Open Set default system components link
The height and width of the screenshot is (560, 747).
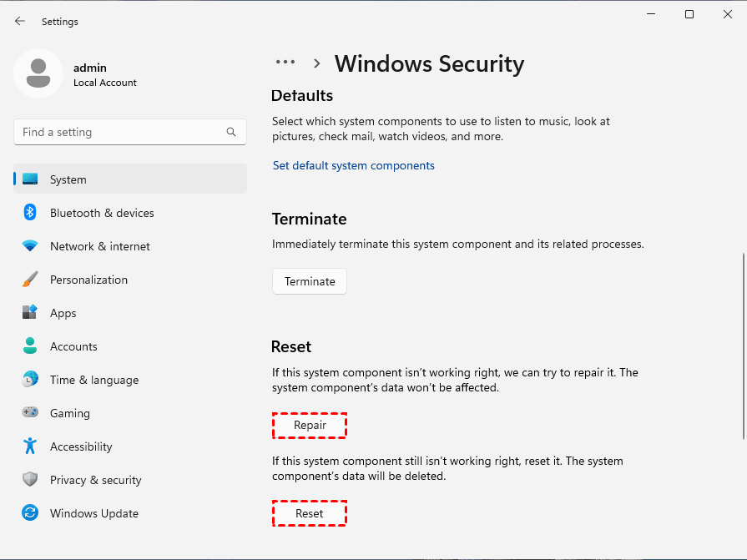click(353, 165)
